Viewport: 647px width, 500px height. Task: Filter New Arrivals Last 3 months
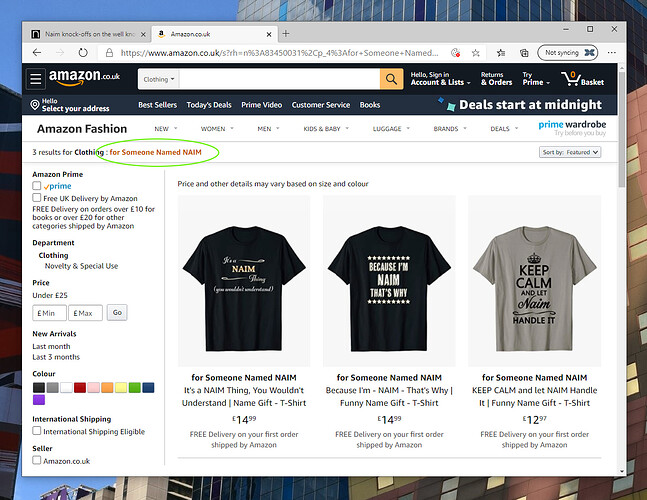(56, 357)
